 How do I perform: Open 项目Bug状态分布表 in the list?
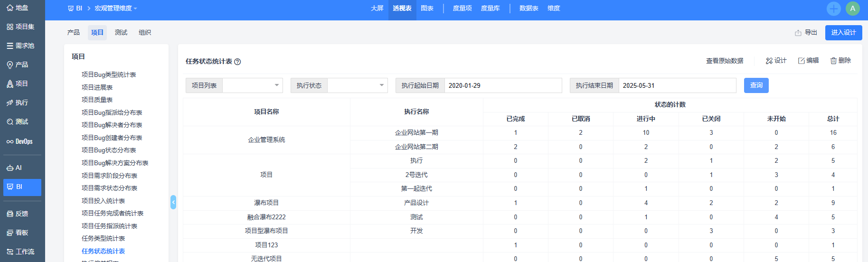pyautogui.click(x=109, y=150)
